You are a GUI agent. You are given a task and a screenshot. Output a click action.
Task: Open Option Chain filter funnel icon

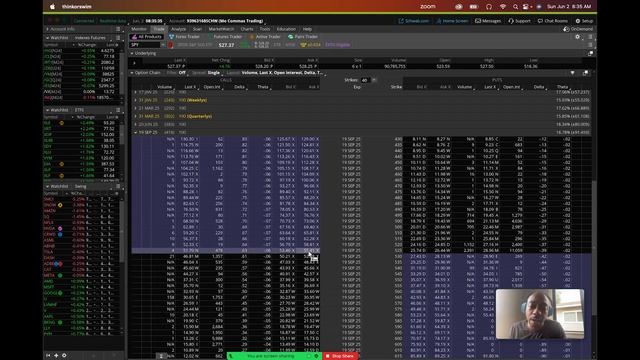pyautogui.click(x=572, y=73)
